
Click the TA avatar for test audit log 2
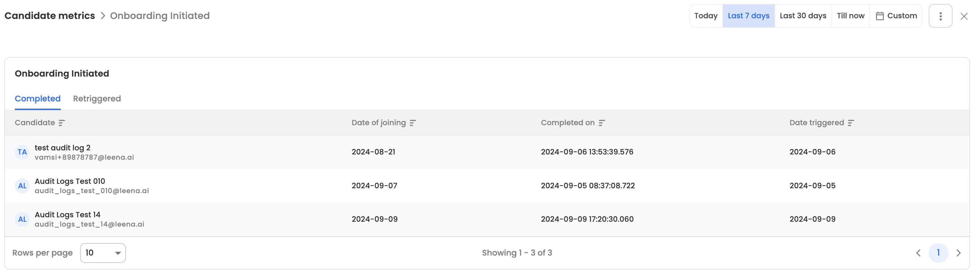(22, 152)
